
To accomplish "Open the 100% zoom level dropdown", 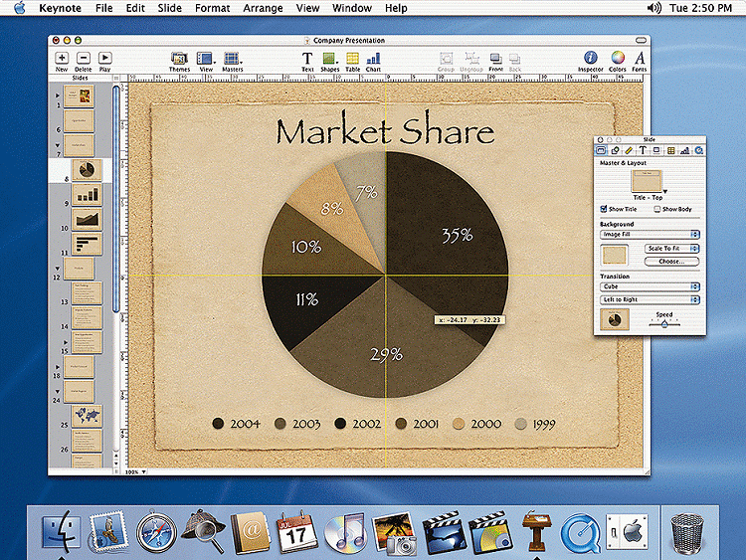I will 135,472.
